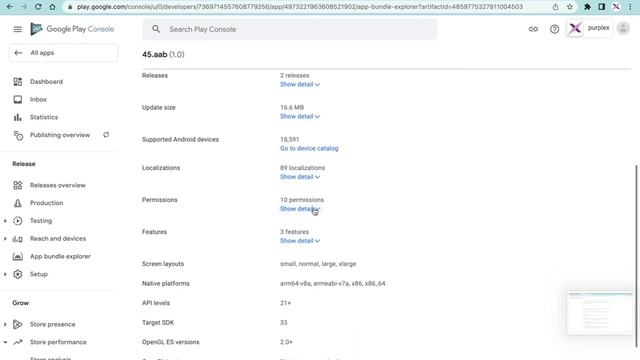Viewport: 640px width, 360px height.
Task: Click the Setup gear icon
Action: (18, 274)
